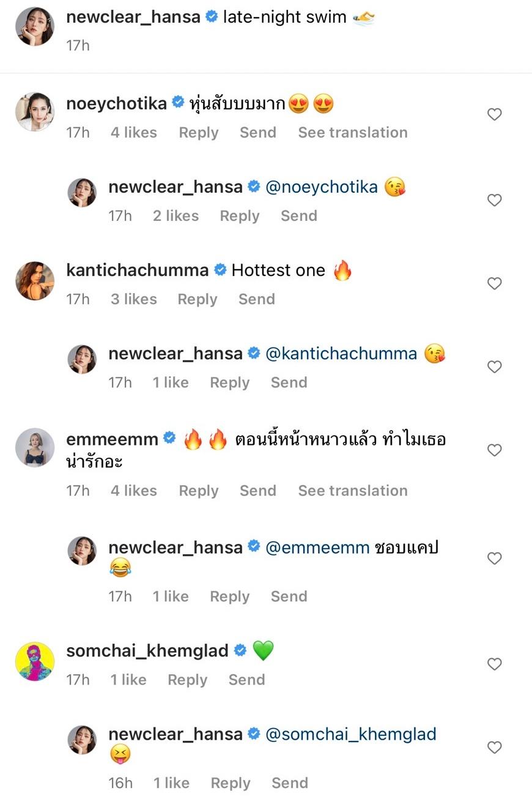Heart emmeemm's comment
The width and height of the screenshot is (532, 810).
pos(494,450)
